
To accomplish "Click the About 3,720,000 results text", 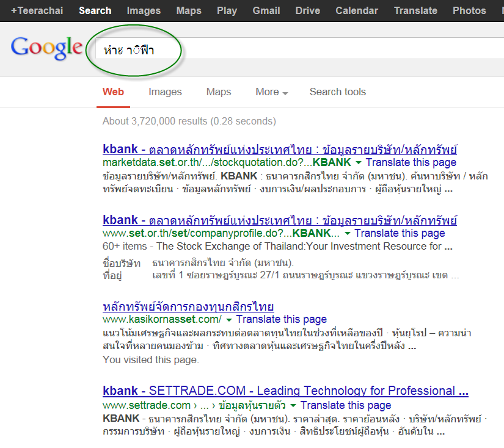I will pyautogui.click(x=189, y=121).
